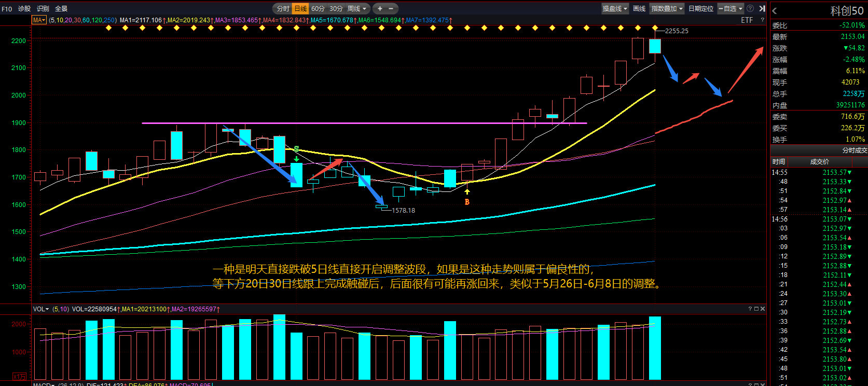
Task: Zoom in chart with plus button
Action: (380, 8)
